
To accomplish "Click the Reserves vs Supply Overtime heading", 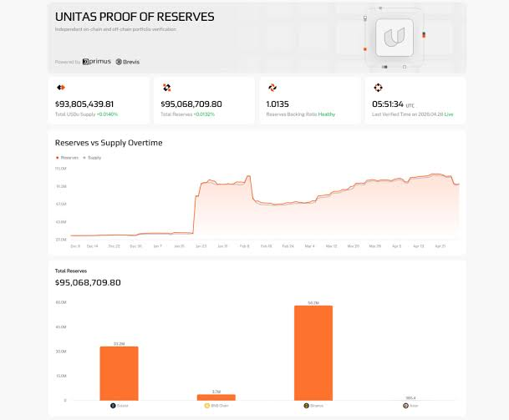I will point(109,143).
